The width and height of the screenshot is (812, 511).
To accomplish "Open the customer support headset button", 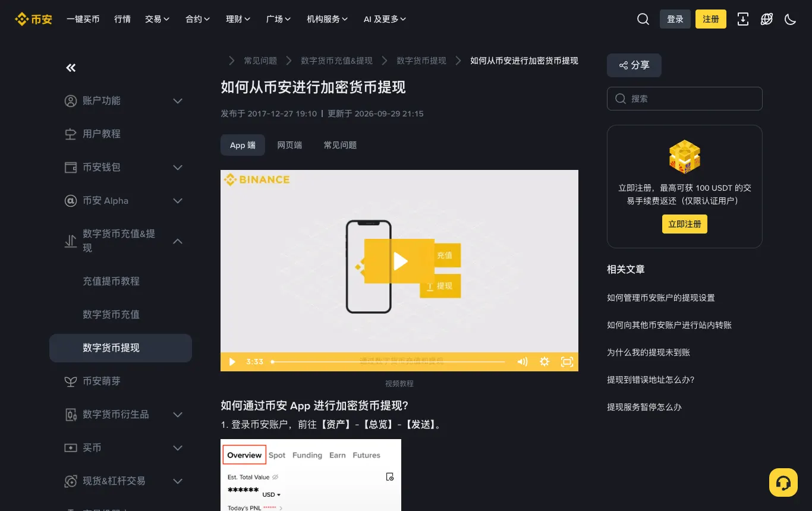I will click(x=783, y=482).
